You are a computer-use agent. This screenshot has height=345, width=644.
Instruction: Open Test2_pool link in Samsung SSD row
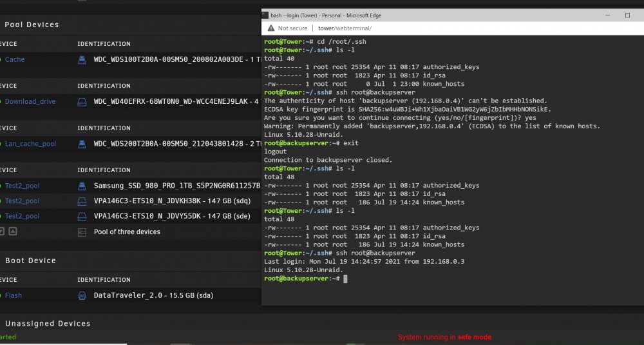click(22, 186)
